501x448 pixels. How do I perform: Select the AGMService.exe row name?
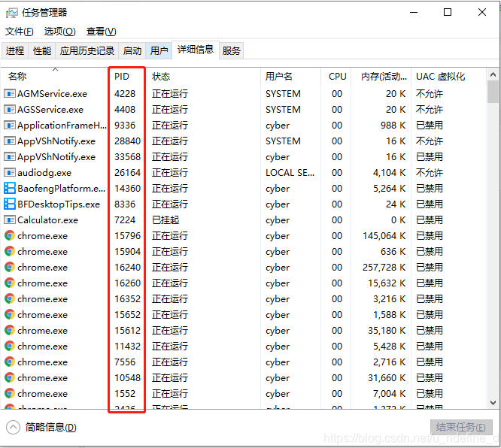pyautogui.click(x=52, y=94)
